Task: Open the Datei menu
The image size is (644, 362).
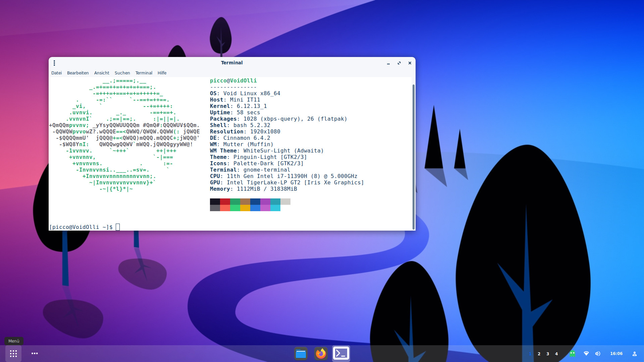Action: click(56, 73)
